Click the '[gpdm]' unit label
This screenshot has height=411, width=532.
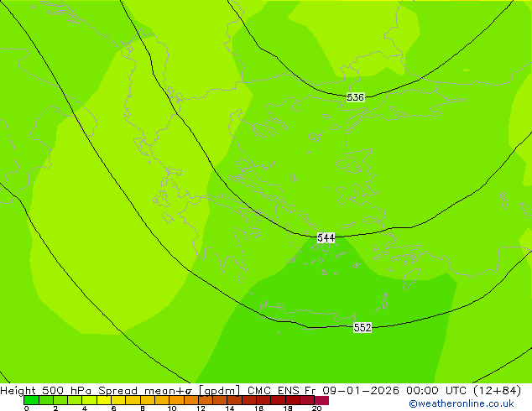pyautogui.click(x=220, y=391)
